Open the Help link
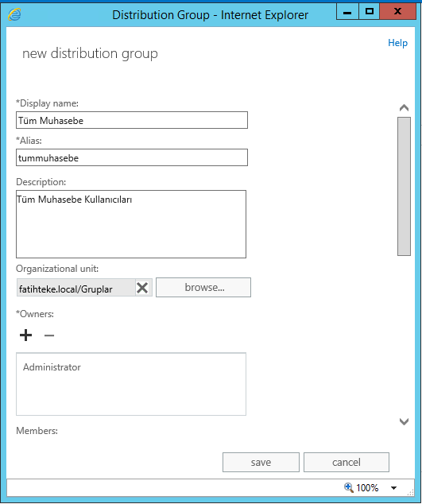 click(397, 43)
